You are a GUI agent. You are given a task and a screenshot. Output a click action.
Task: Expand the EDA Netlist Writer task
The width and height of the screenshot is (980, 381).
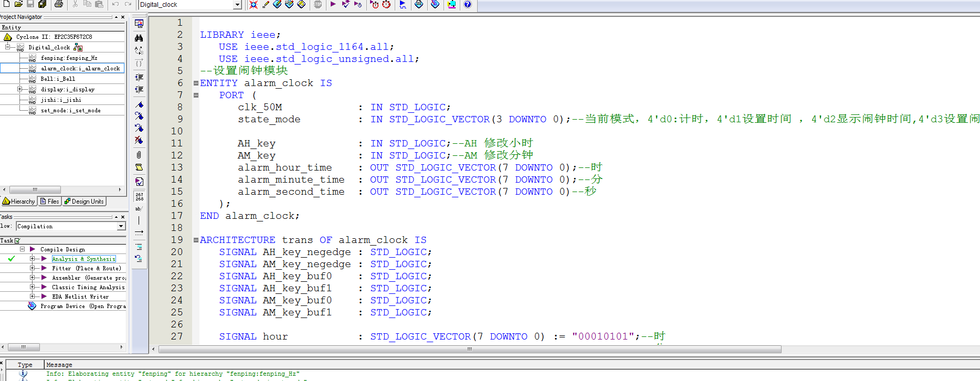coord(33,297)
